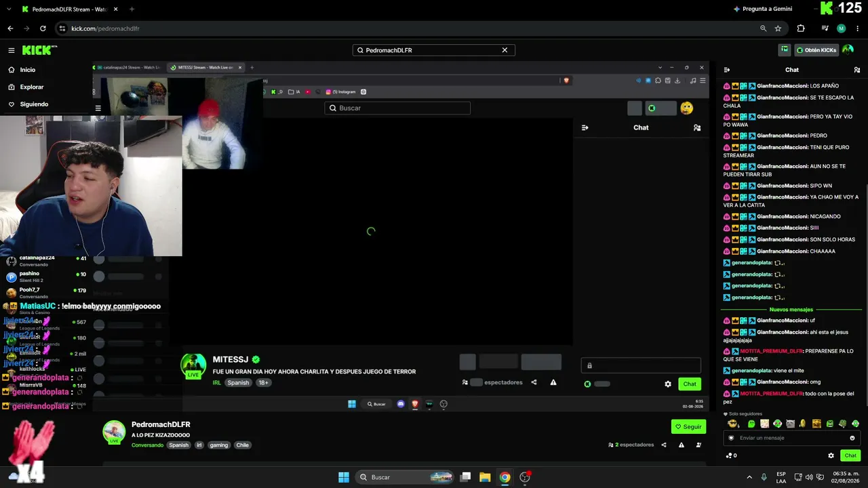
Task: Open Inicio in the sidebar
Action: [x=28, y=70]
